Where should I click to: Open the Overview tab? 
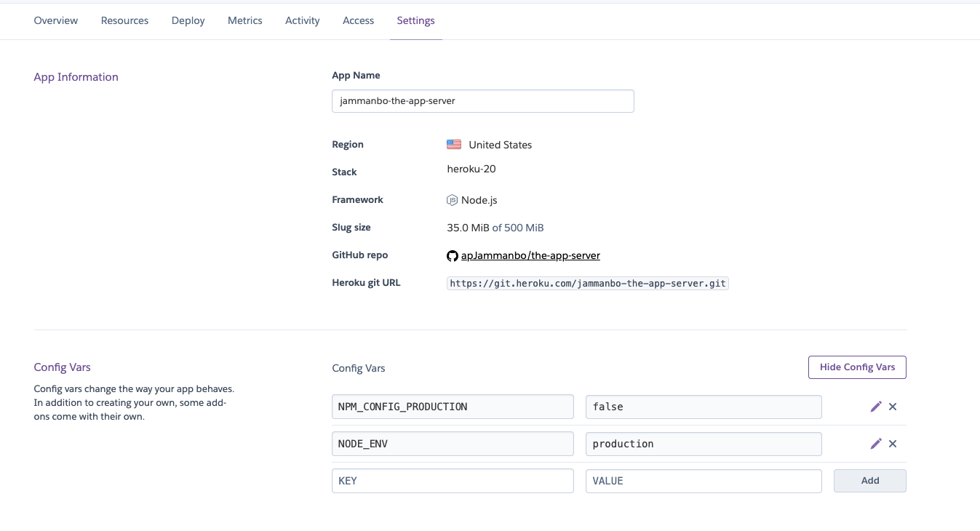click(x=56, y=20)
